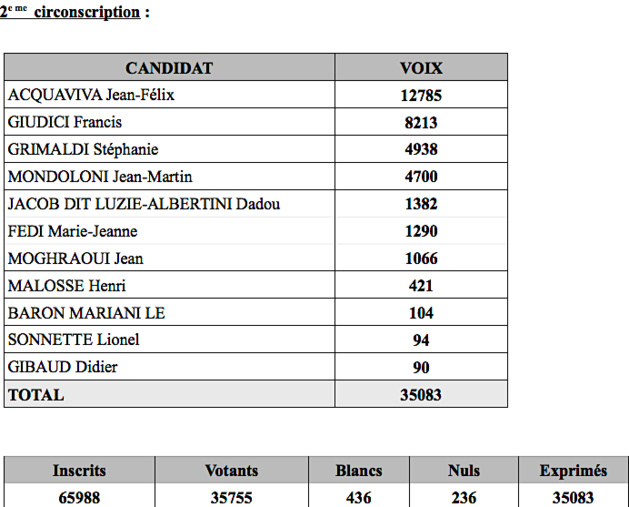Viewport: 629px width, 507px height.
Task: Click the Blancs column header
Action: click(358, 470)
